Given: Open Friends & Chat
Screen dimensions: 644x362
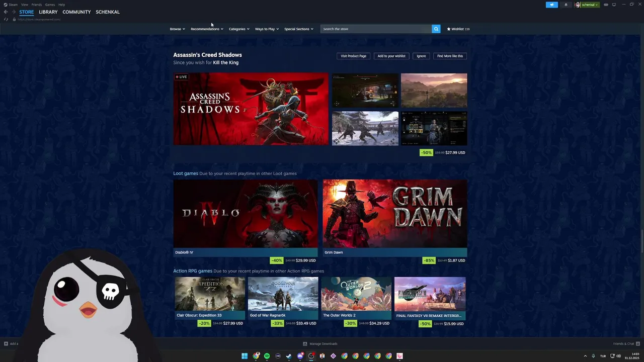Looking at the screenshot, I should click(625, 344).
